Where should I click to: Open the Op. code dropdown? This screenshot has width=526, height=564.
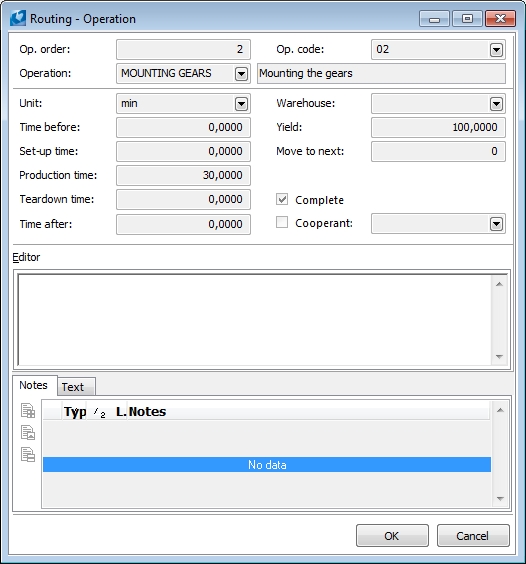click(x=496, y=50)
